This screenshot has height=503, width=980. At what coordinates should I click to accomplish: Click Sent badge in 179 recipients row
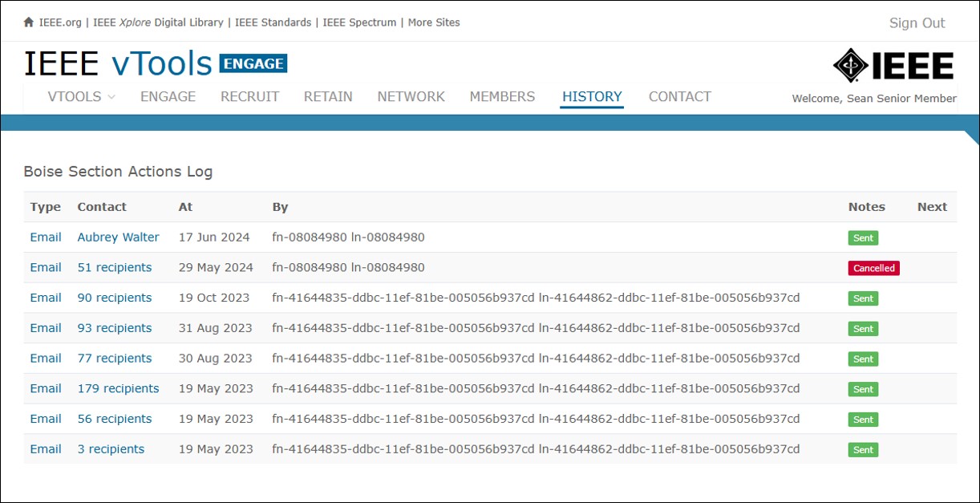click(863, 389)
